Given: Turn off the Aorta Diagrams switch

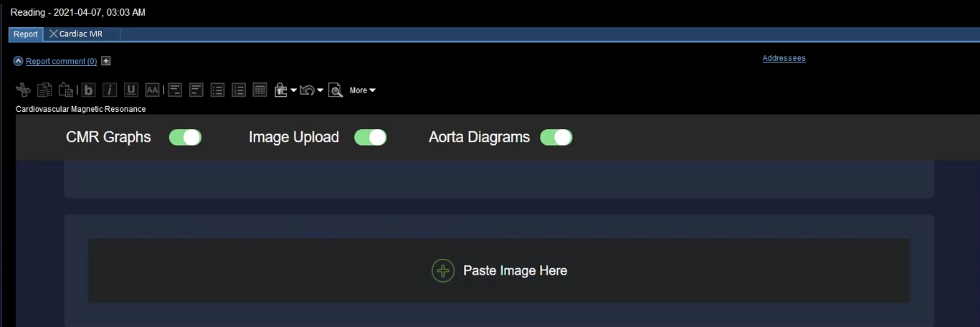Looking at the screenshot, I should (556, 137).
